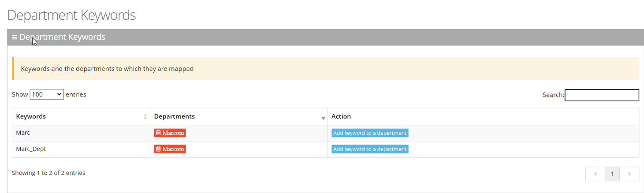The image size is (644, 193).
Task: Click the large Department Keywords page title
Action: (71, 15)
